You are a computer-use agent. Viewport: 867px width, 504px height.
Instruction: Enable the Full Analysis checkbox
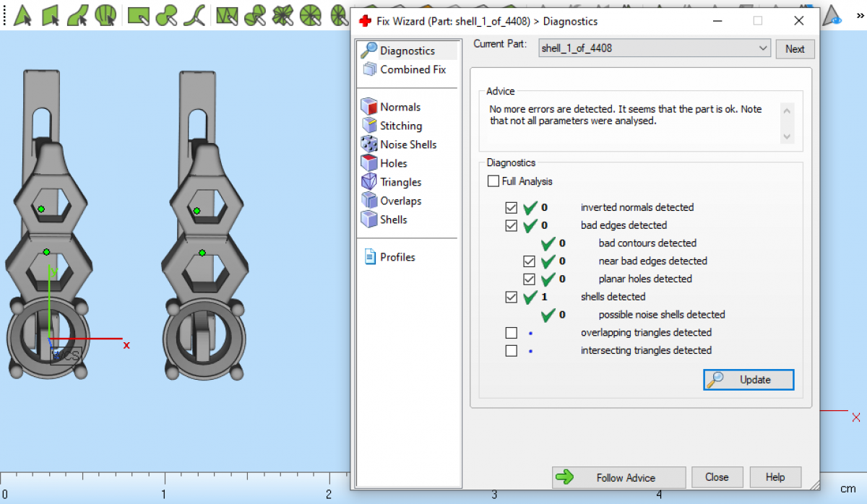coord(493,181)
